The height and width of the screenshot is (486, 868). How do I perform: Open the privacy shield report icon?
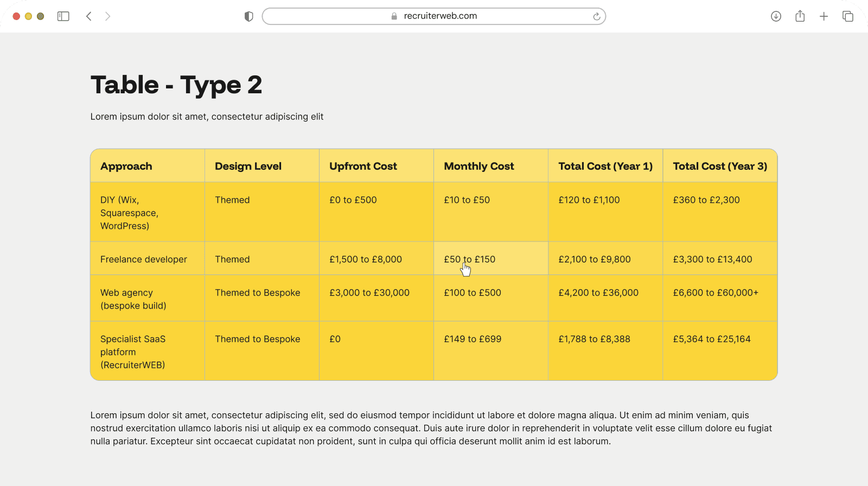249,16
